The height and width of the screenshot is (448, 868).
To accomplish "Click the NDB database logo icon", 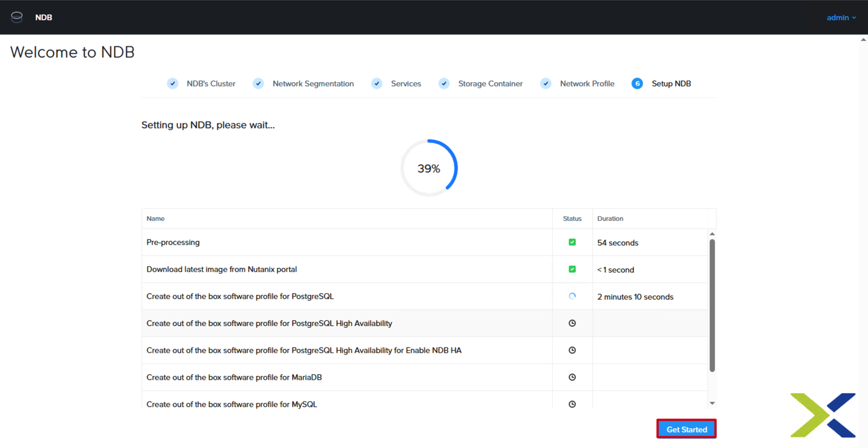I will (17, 17).
